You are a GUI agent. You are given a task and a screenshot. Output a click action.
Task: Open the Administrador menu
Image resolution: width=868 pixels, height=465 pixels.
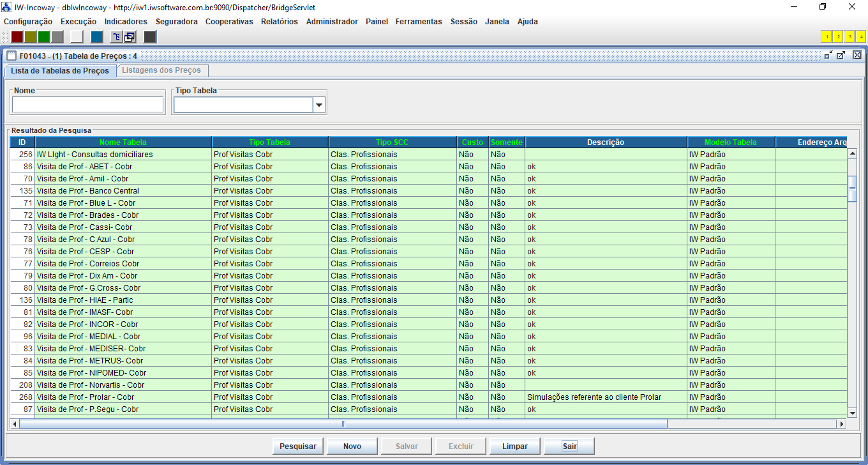pyautogui.click(x=332, y=21)
